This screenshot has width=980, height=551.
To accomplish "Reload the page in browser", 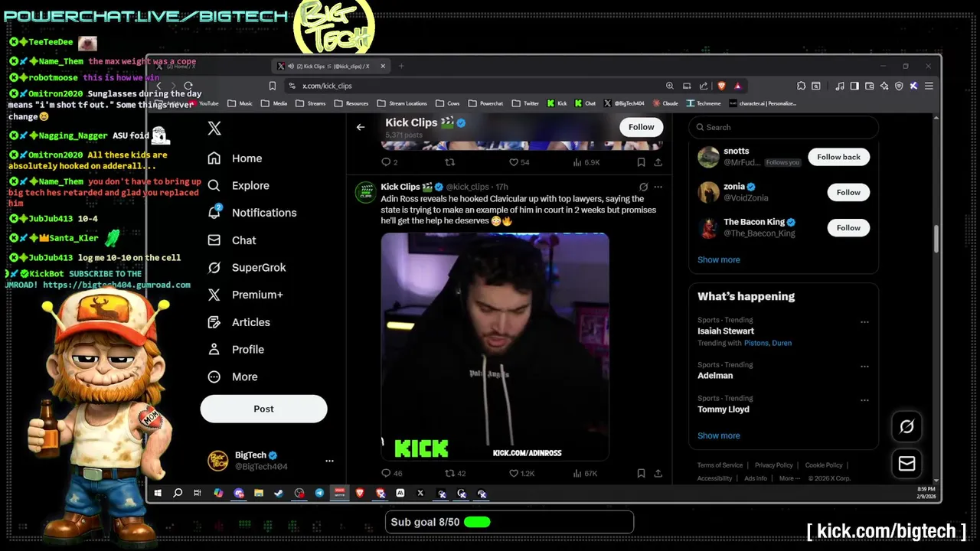I will tap(188, 86).
